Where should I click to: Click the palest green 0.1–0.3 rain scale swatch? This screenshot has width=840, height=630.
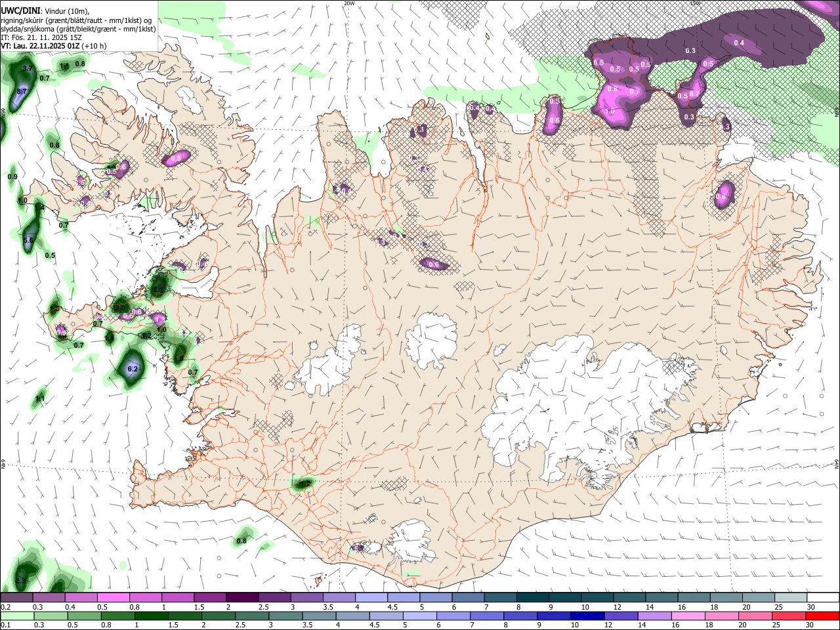tap(16, 616)
